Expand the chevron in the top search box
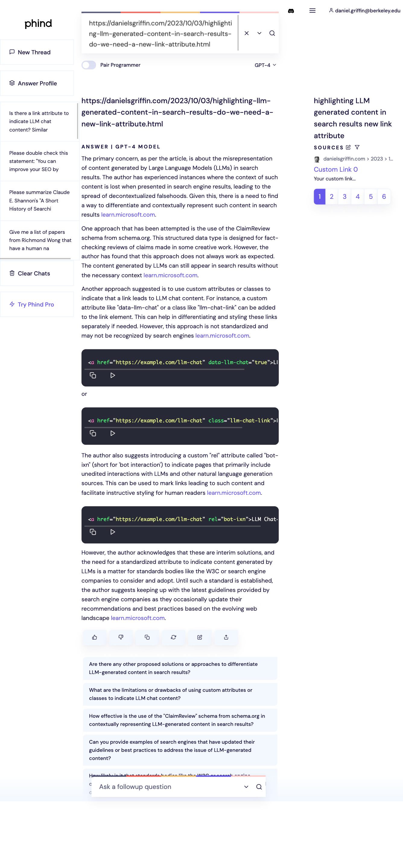Screen dimensions: 403x868 click(x=259, y=33)
